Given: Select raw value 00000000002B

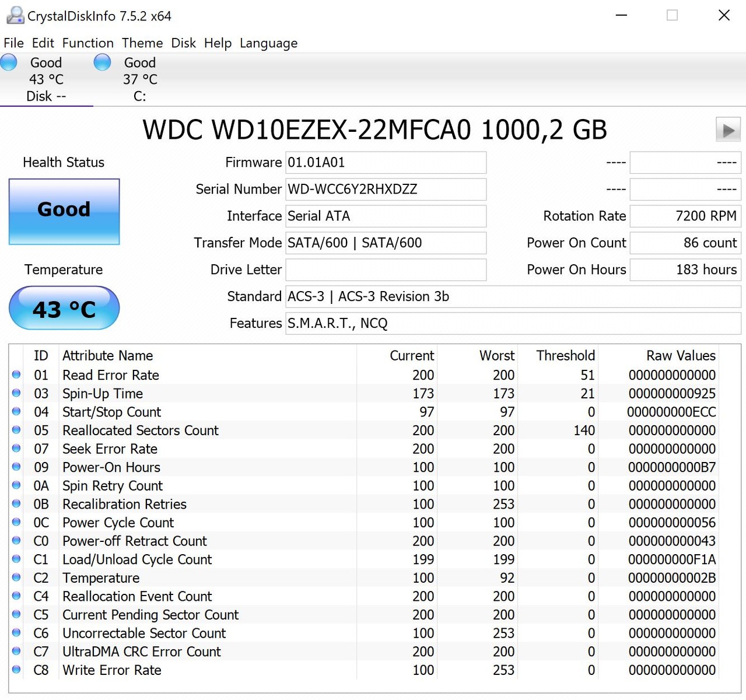Looking at the screenshot, I should point(672,577).
